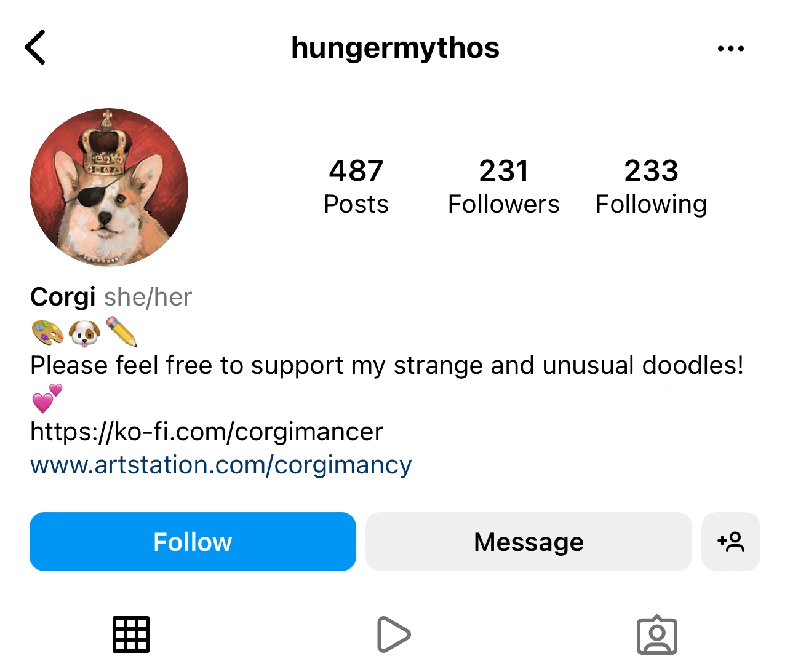Open the three-dot options menu
790x672 pixels.
(x=730, y=48)
